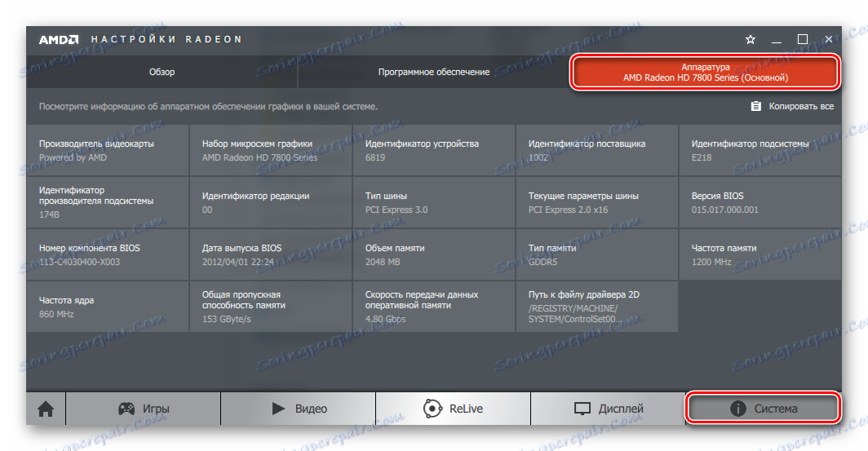Click the Частота памяти label
Screen dimensions: 868x451
coord(724,248)
